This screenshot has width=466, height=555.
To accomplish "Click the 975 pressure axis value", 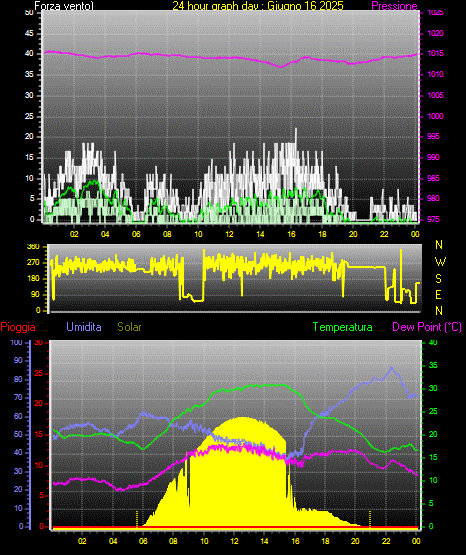I will (x=433, y=219).
